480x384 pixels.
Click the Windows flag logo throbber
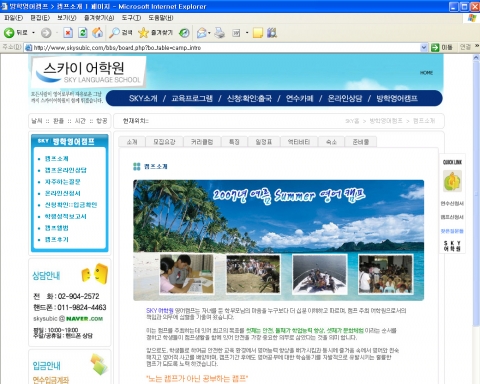[x=472, y=18]
